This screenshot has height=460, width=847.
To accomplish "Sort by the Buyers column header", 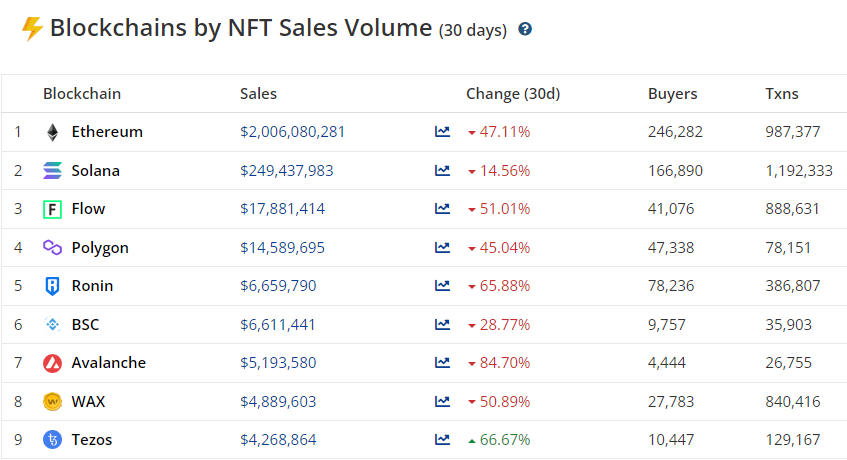I will click(x=672, y=94).
